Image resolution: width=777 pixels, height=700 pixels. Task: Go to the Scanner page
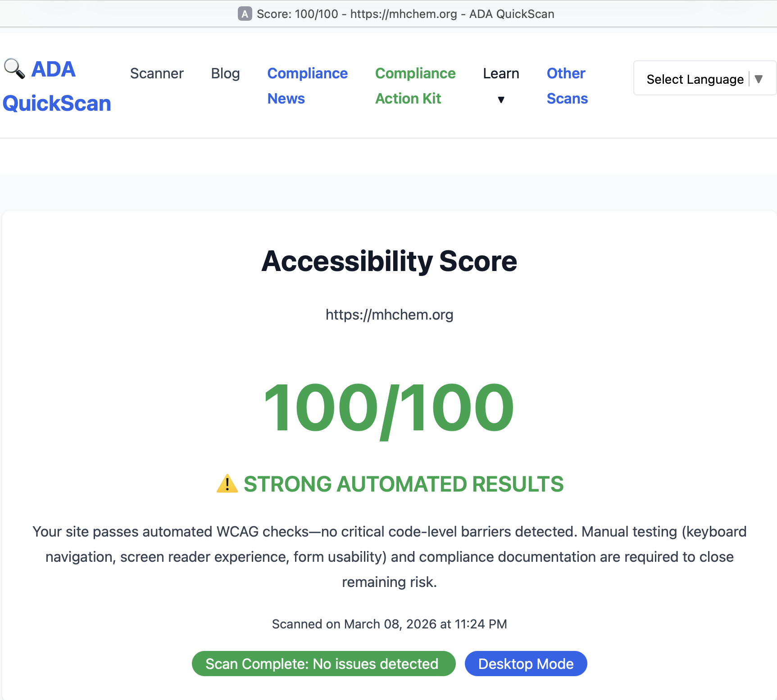tap(157, 73)
